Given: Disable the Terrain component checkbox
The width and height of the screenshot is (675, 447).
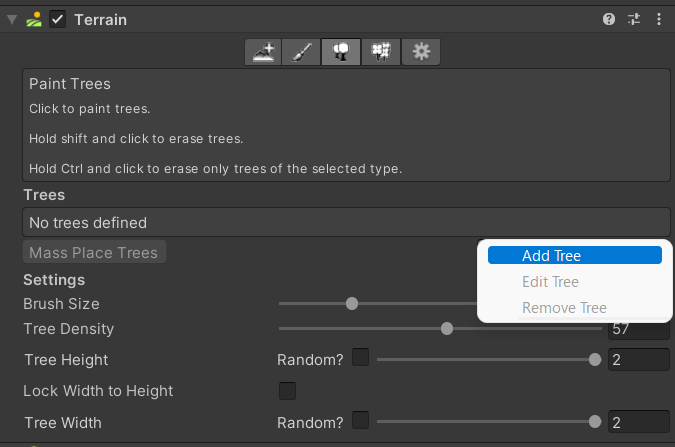Looking at the screenshot, I should pyautogui.click(x=58, y=19).
